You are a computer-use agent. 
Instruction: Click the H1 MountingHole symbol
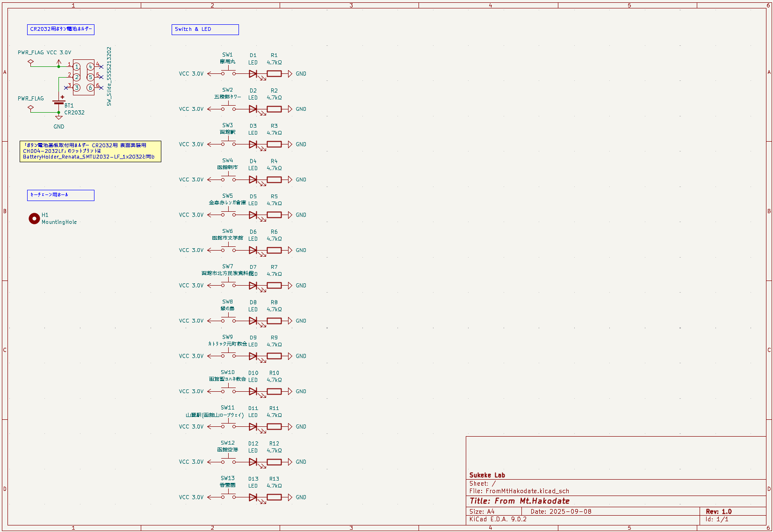34,218
